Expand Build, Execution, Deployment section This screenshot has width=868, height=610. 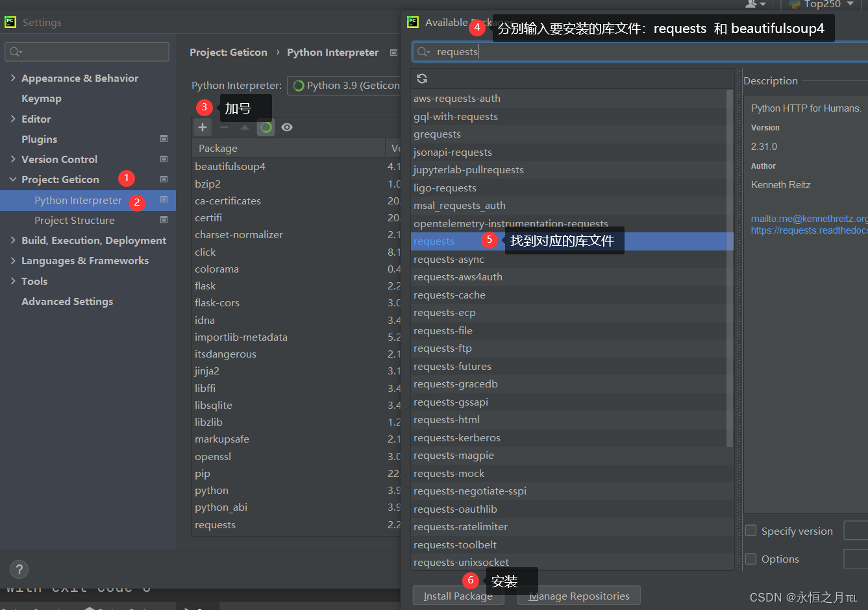pyautogui.click(x=13, y=240)
